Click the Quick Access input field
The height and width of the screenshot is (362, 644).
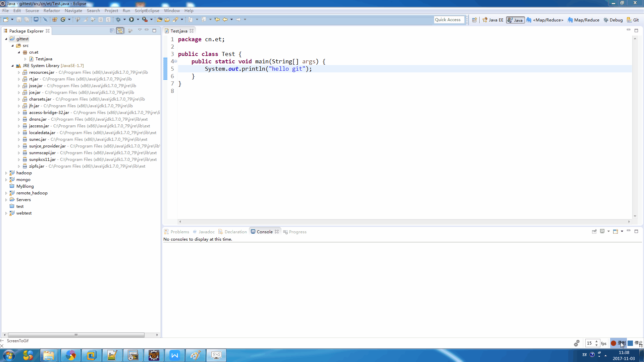point(449,20)
